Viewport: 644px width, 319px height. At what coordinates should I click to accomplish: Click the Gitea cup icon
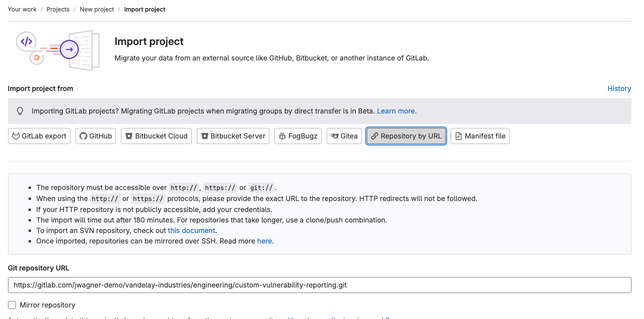tap(335, 136)
